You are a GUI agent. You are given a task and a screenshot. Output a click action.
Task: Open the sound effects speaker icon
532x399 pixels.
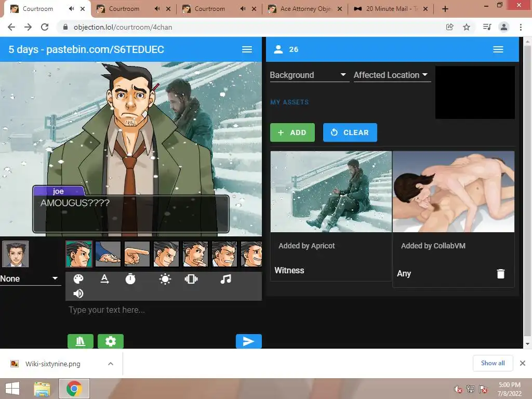(78, 294)
